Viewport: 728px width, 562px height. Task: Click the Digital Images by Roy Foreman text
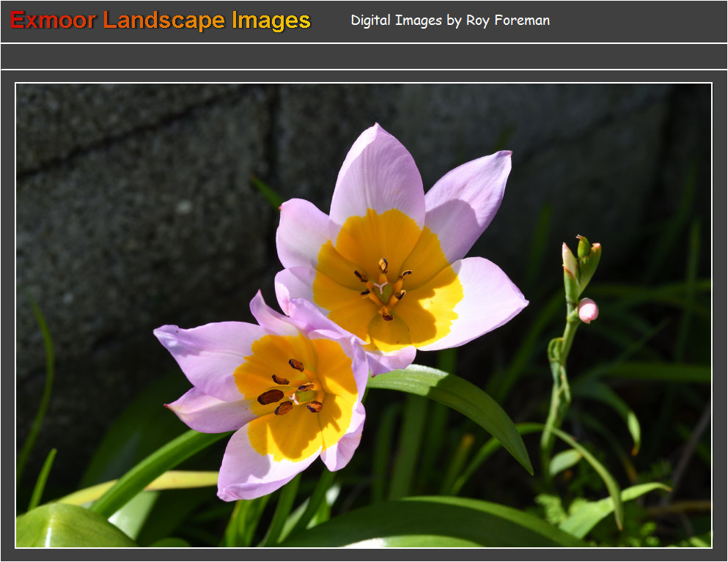(450, 21)
